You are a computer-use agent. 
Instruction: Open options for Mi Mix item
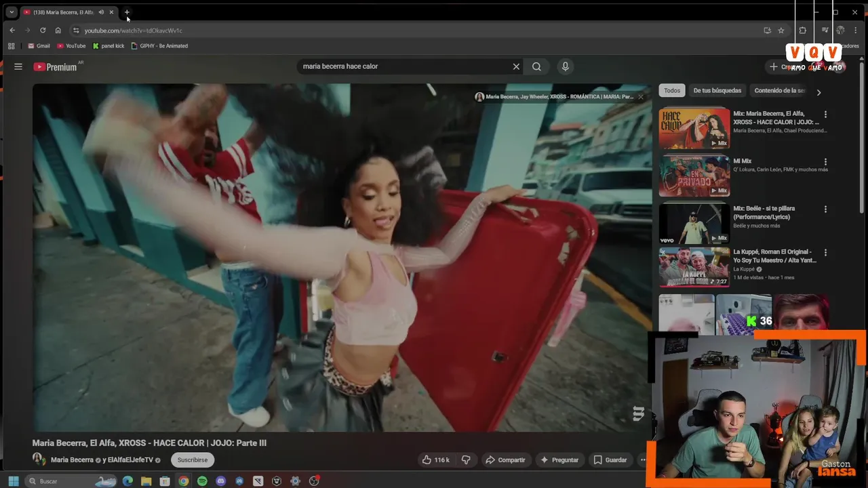click(x=825, y=162)
